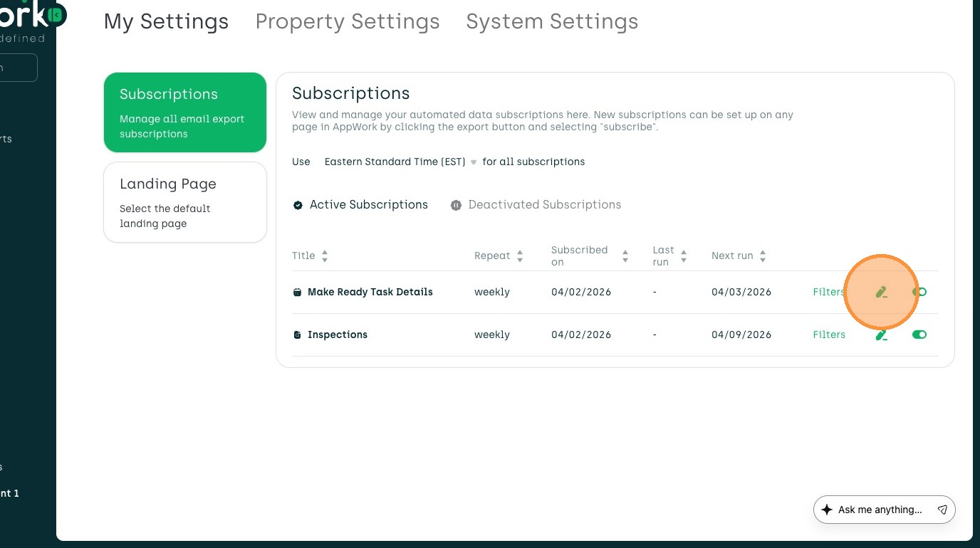Deactivate the Make Ready Task Details subscription
The width and height of the screenshot is (980, 548).
coord(919,292)
